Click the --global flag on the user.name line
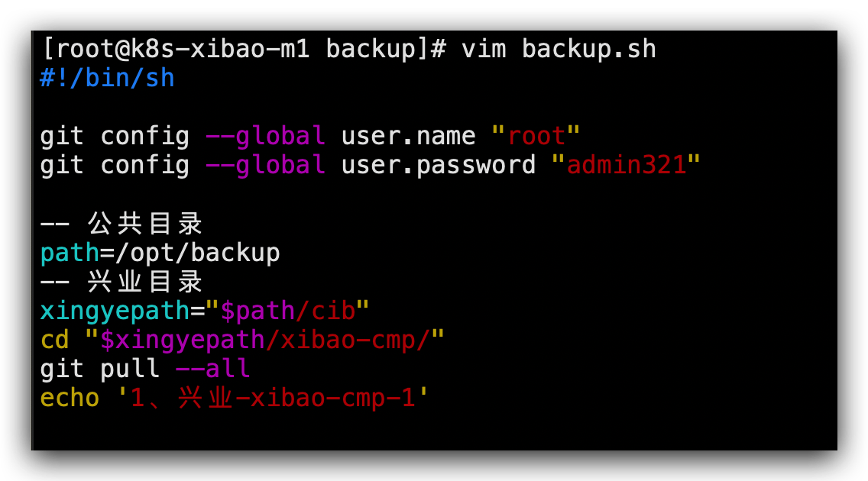 [265, 137]
